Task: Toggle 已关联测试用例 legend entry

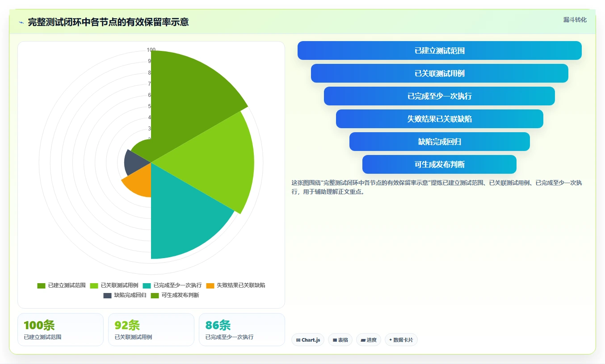Action: pyautogui.click(x=114, y=285)
